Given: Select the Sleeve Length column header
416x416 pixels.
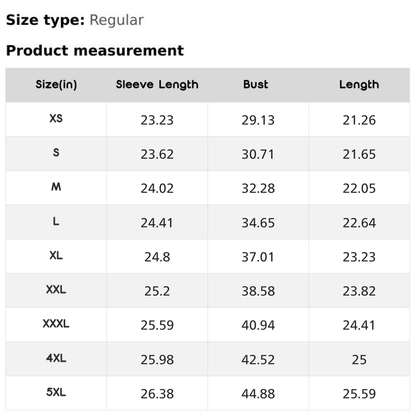Looking at the screenshot, I should pos(157,85).
